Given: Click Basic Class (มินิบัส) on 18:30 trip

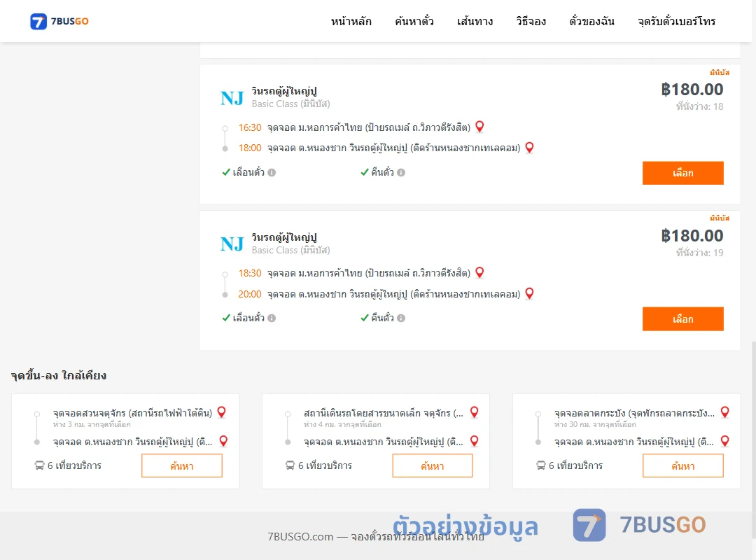Looking at the screenshot, I should 290,250.
